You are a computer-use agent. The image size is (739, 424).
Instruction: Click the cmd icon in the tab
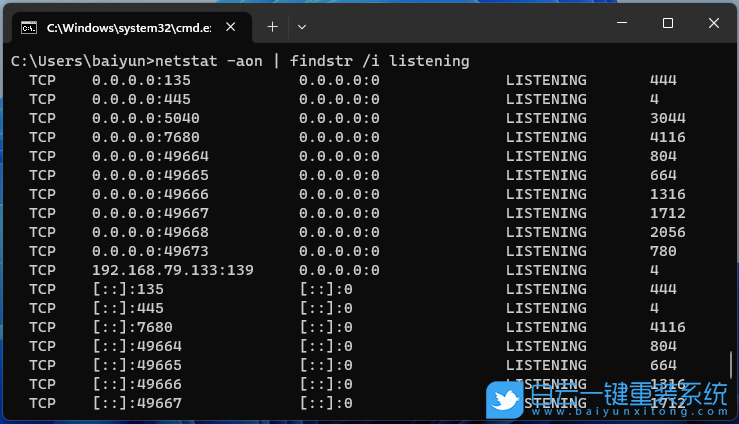tap(30, 26)
